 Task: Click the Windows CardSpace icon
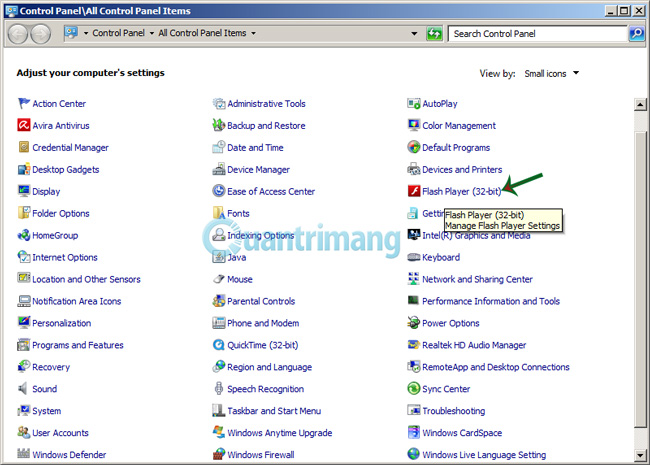click(414, 433)
